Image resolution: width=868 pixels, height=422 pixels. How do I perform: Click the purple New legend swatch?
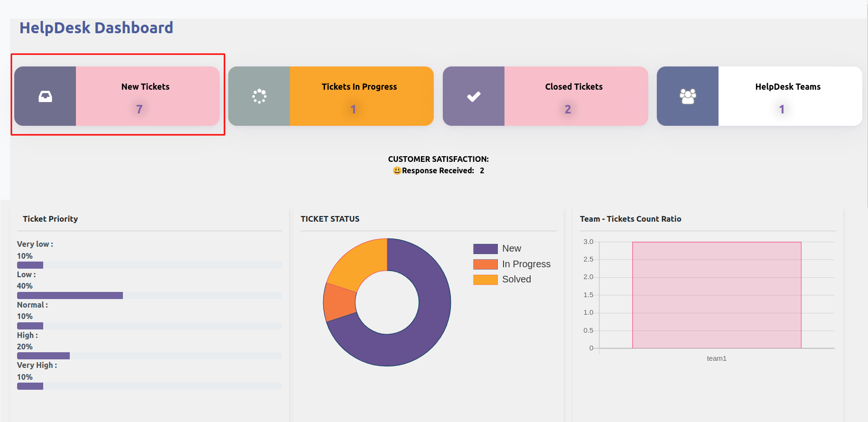click(485, 249)
